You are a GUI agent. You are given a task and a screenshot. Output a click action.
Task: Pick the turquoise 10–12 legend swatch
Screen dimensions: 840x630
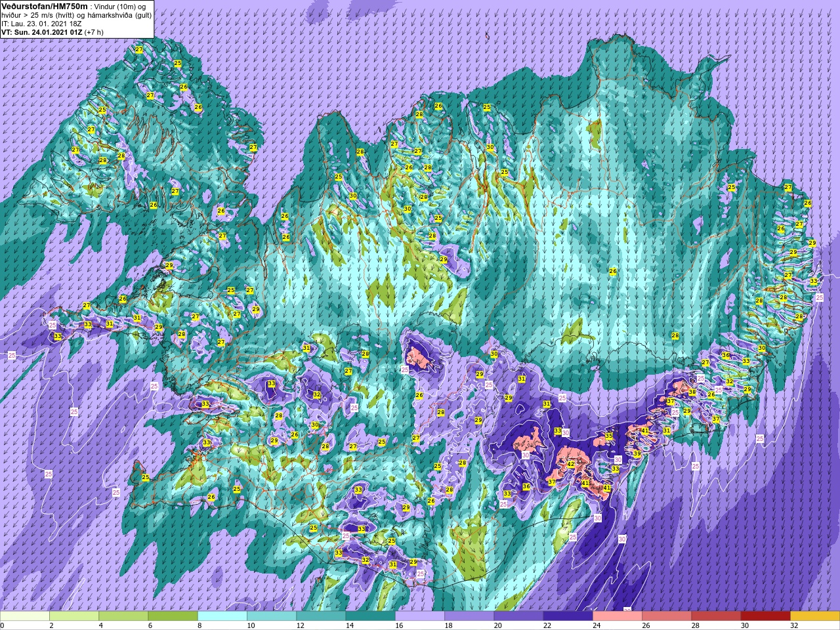click(272, 616)
